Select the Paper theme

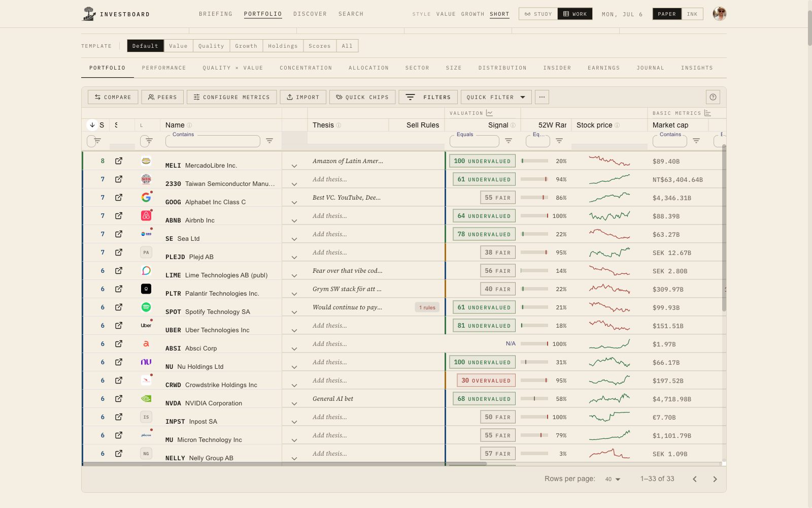tap(667, 14)
